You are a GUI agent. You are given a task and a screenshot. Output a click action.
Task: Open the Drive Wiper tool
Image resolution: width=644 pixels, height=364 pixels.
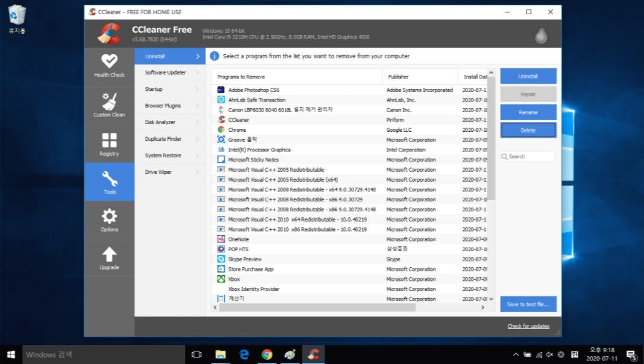coord(170,172)
